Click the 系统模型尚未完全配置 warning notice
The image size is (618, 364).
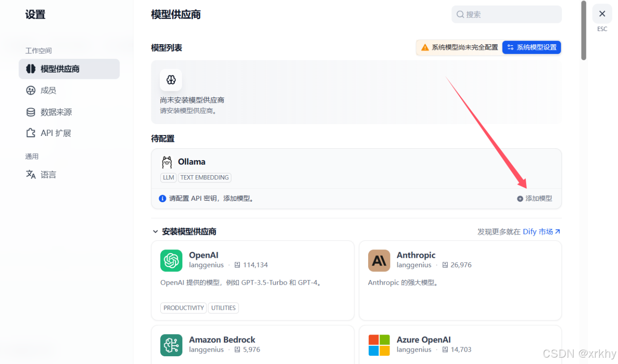tap(465, 47)
